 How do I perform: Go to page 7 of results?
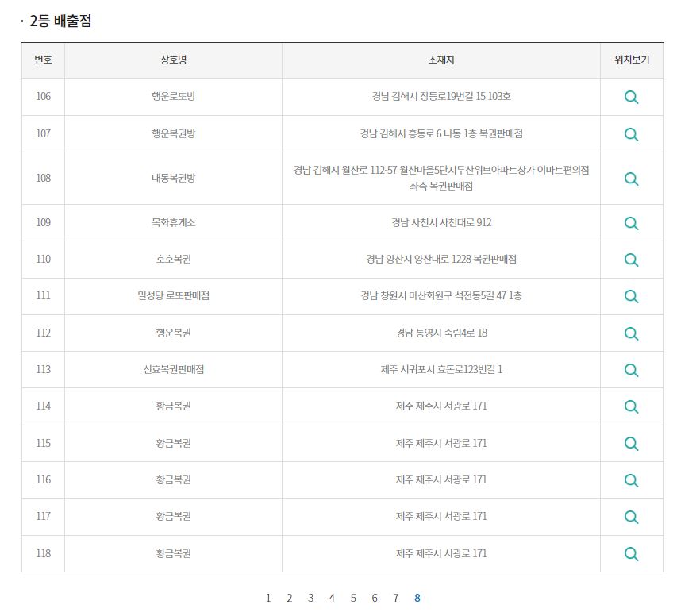click(395, 598)
